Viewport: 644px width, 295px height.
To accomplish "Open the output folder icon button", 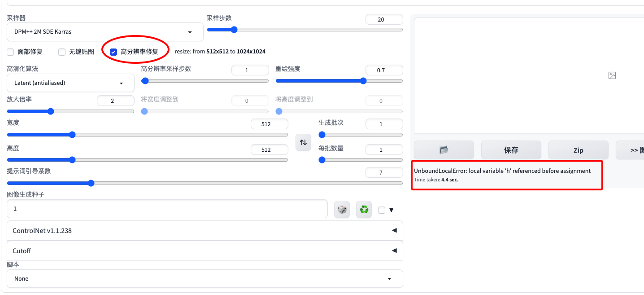I will (444, 150).
